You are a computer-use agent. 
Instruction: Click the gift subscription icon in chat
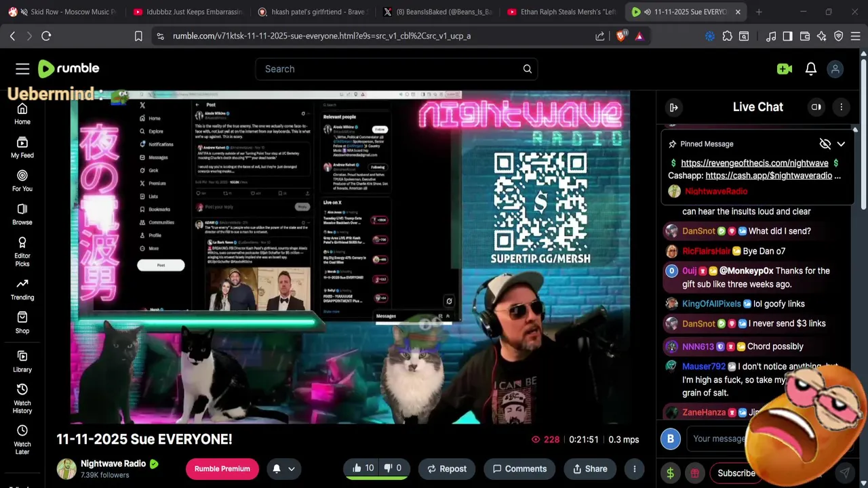click(x=694, y=473)
